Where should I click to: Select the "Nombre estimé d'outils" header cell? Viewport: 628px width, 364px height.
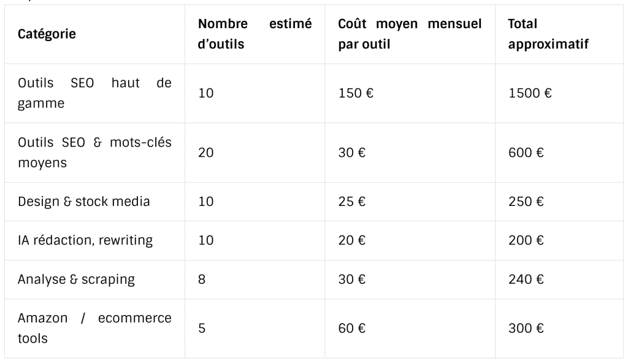(x=255, y=34)
